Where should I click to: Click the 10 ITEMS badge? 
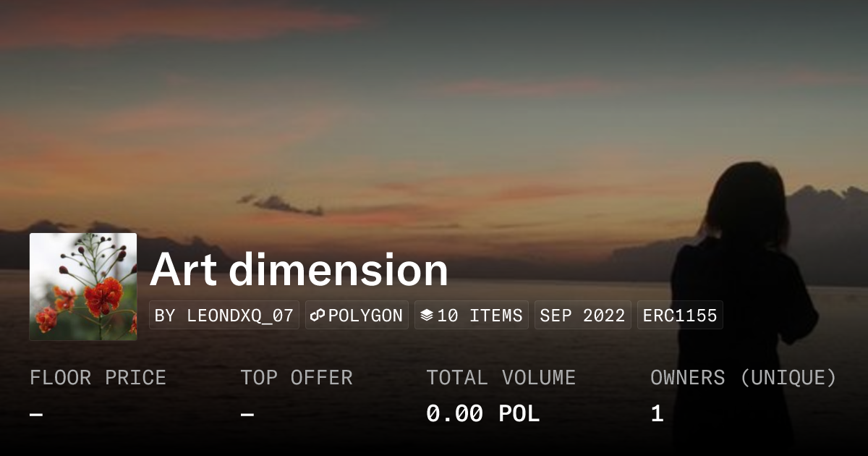coord(471,314)
